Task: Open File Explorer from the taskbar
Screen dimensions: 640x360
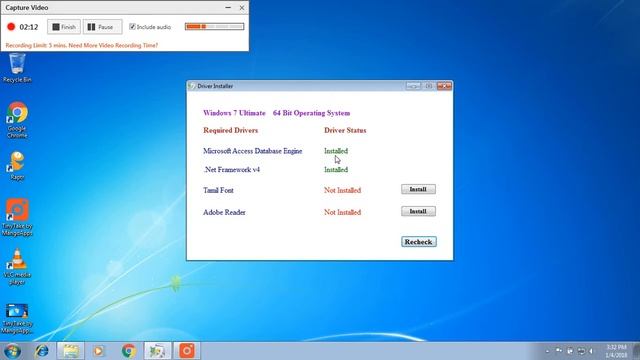Action: (x=71, y=351)
